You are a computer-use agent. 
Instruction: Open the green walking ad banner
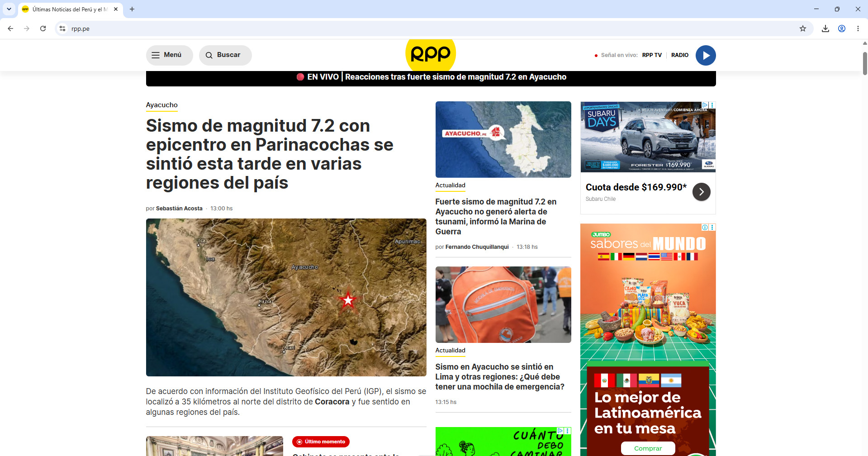pyautogui.click(x=503, y=442)
